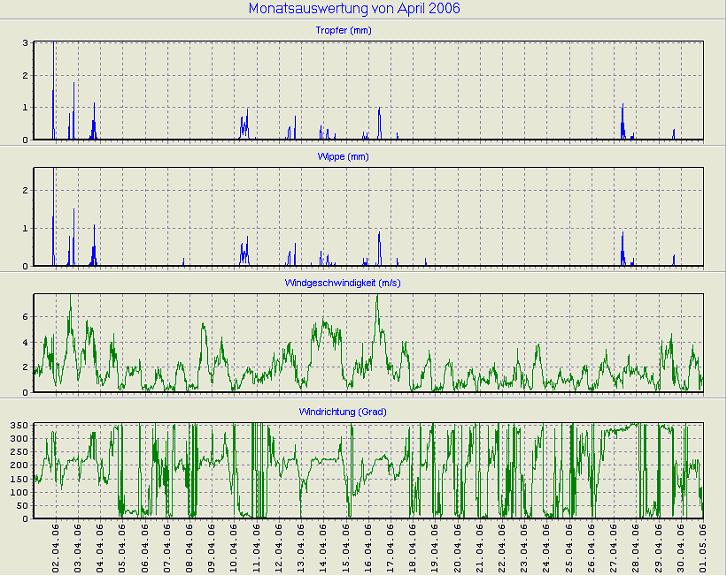Click the 6 value on Windgeschwindigkeit axis
726x576 pixels.
tap(25, 317)
